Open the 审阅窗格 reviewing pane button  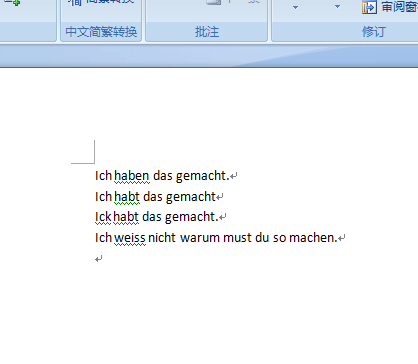390,7
